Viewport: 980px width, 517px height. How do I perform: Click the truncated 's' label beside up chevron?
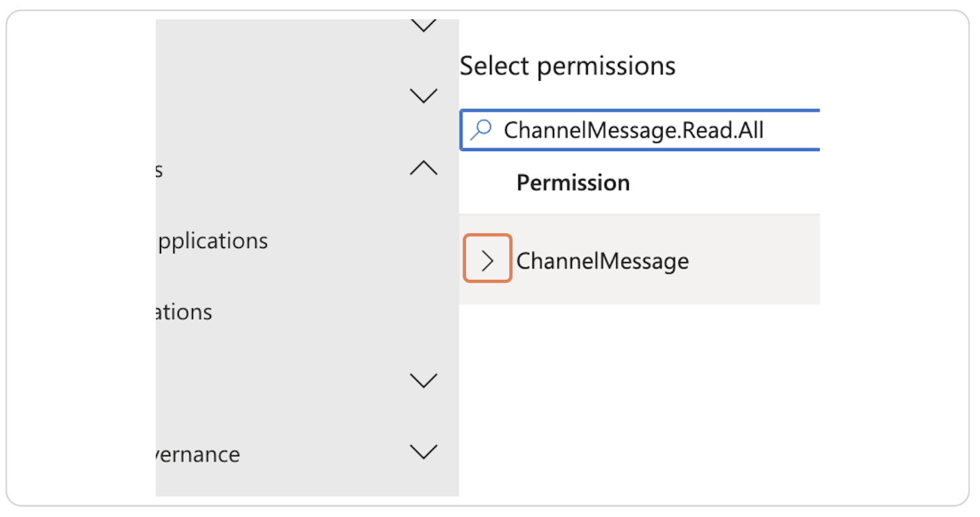(x=159, y=170)
